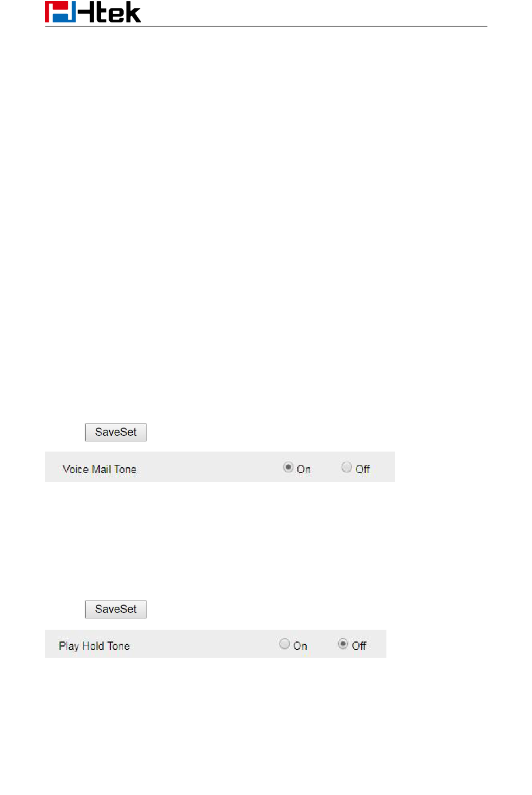Click the On text label for Voice Mail Tone
Viewport: 532px width, 795px height.
(x=304, y=469)
